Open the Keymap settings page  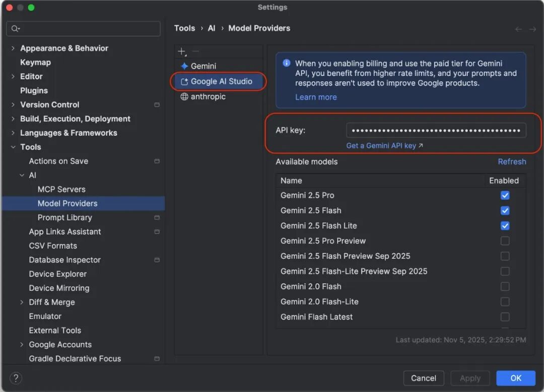point(35,62)
